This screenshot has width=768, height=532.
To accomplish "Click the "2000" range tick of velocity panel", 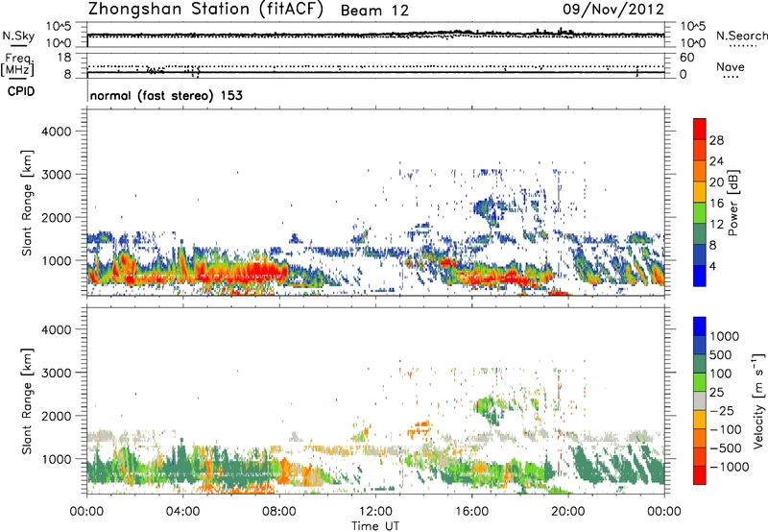I will (57, 416).
